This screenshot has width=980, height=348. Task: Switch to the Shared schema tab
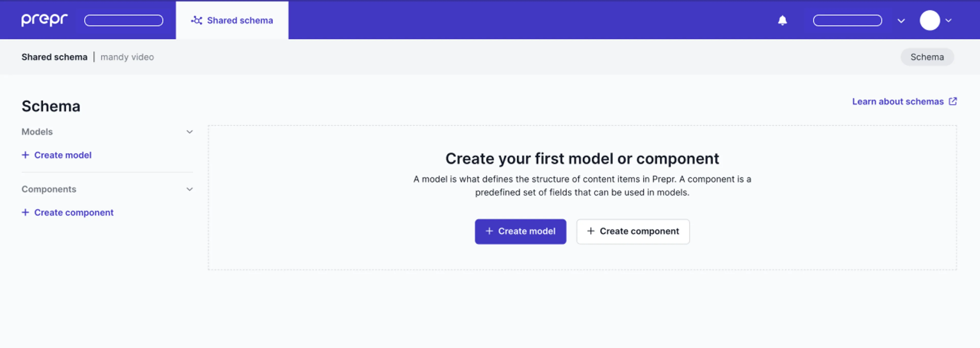click(232, 20)
